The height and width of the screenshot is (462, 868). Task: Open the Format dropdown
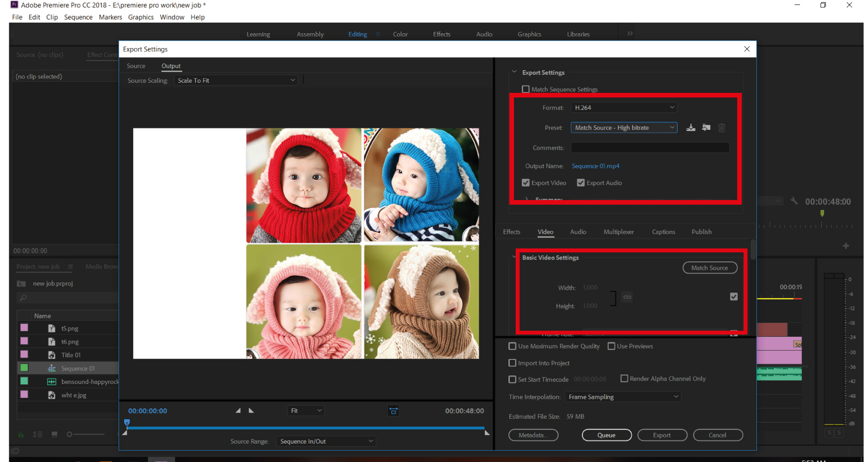coord(624,107)
